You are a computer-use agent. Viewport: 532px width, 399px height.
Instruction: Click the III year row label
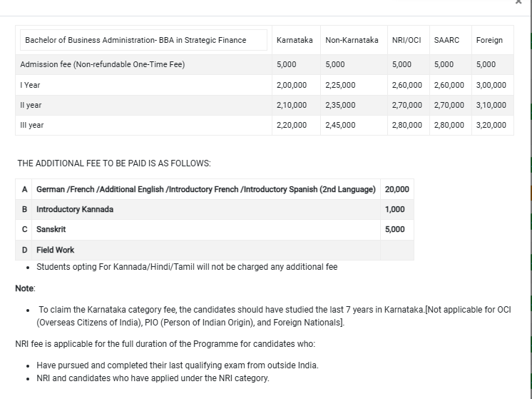pos(32,125)
